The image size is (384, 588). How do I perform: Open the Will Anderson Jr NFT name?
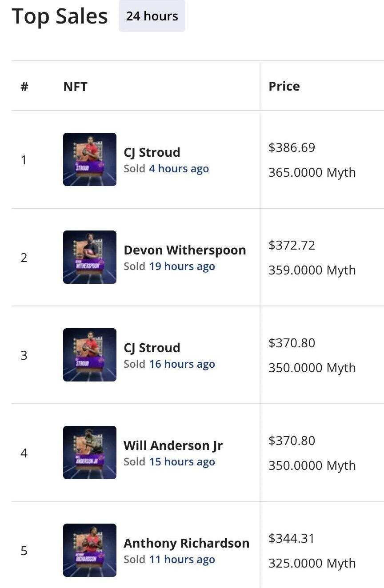[173, 445]
